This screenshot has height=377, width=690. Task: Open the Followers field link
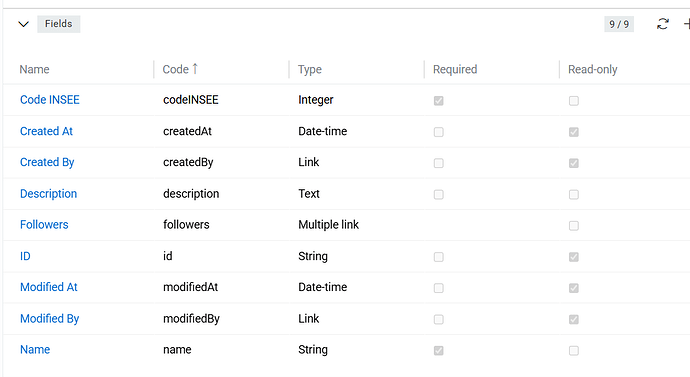click(44, 225)
